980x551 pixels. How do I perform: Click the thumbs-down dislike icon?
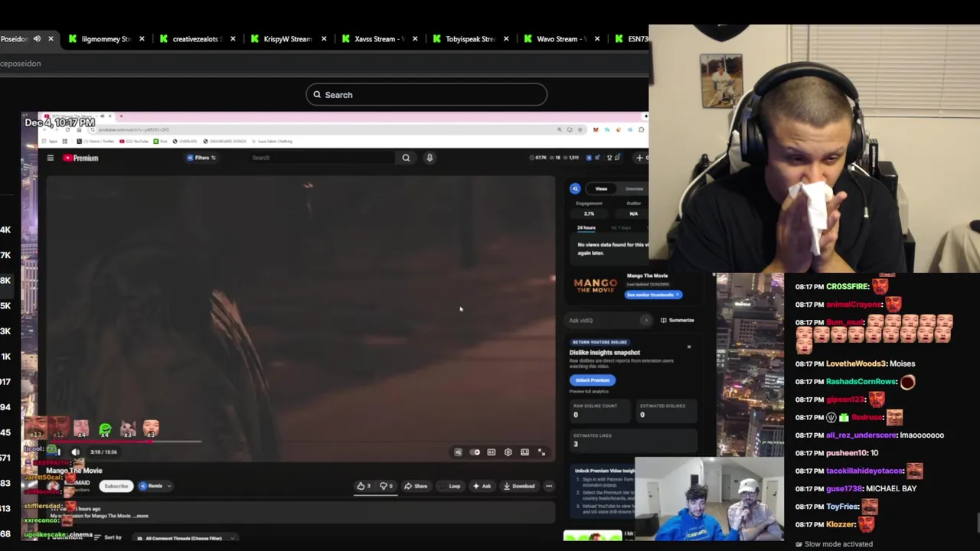coord(384,486)
